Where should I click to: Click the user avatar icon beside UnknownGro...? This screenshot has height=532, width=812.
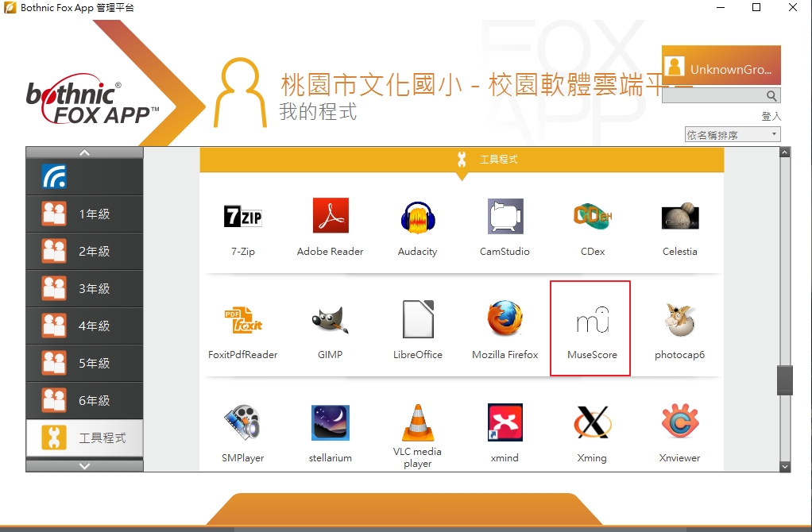(x=675, y=67)
